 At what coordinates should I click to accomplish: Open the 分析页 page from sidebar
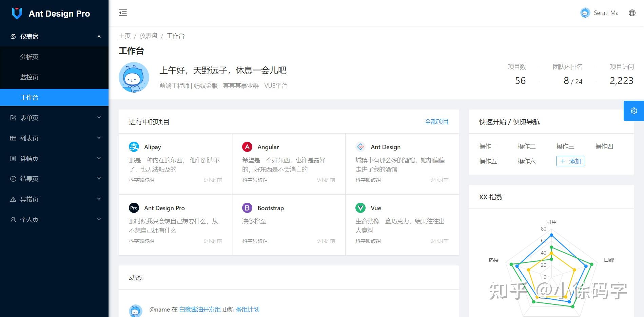coord(29,57)
